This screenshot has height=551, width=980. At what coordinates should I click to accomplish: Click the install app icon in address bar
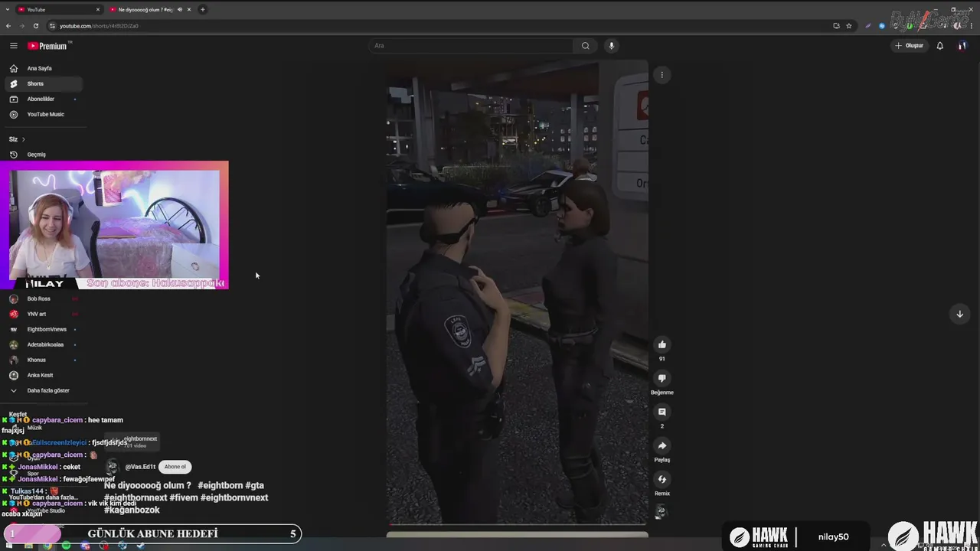tap(836, 26)
